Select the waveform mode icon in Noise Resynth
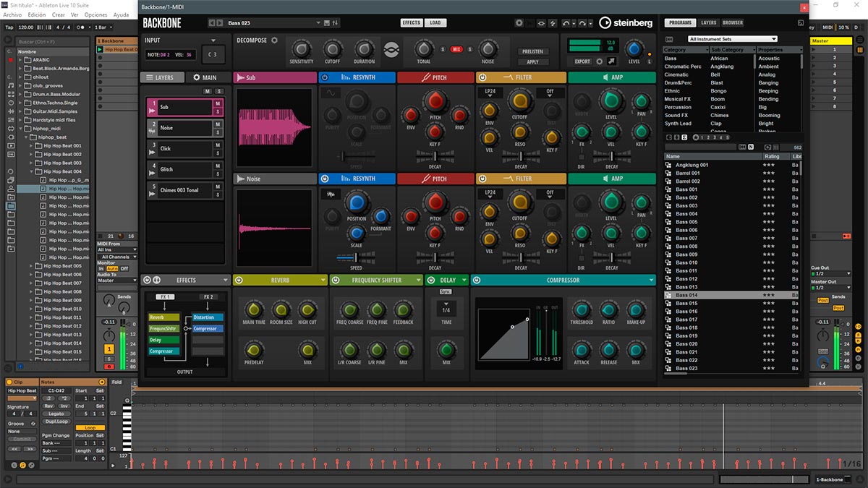 [331, 194]
